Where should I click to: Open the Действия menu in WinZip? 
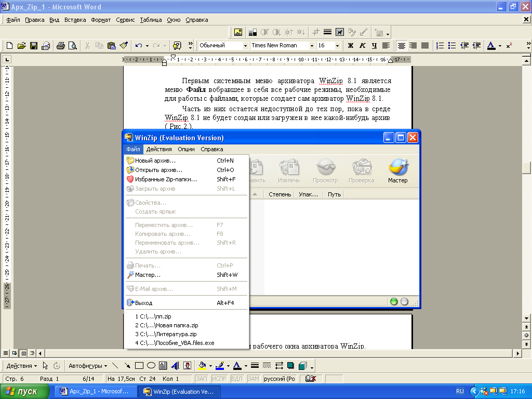coord(159,149)
